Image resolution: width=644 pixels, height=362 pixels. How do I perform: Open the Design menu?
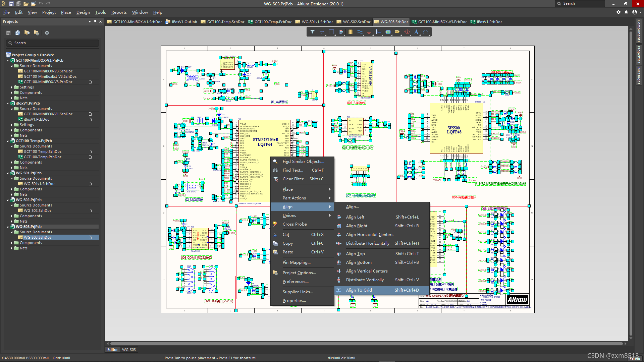point(83,12)
